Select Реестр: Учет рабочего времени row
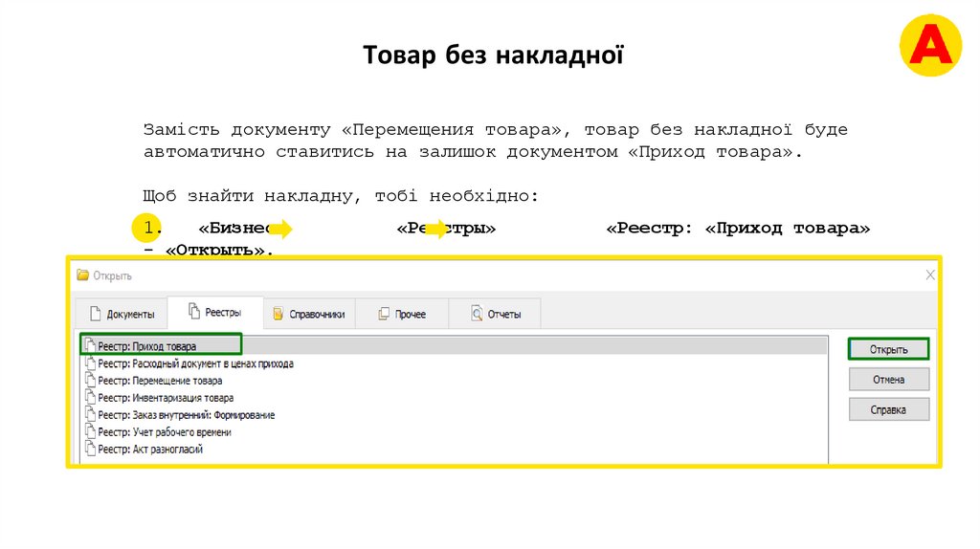Screen dimensions: 980x549 pos(454,431)
